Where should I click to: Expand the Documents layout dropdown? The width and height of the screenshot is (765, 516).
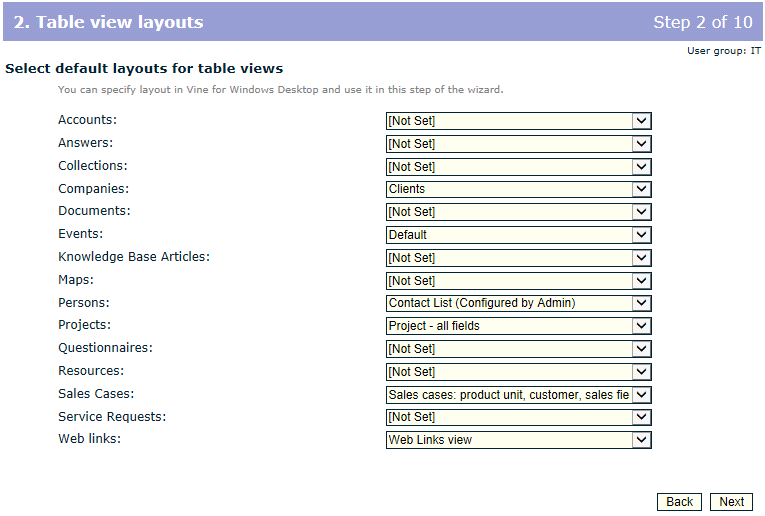tap(519, 212)
